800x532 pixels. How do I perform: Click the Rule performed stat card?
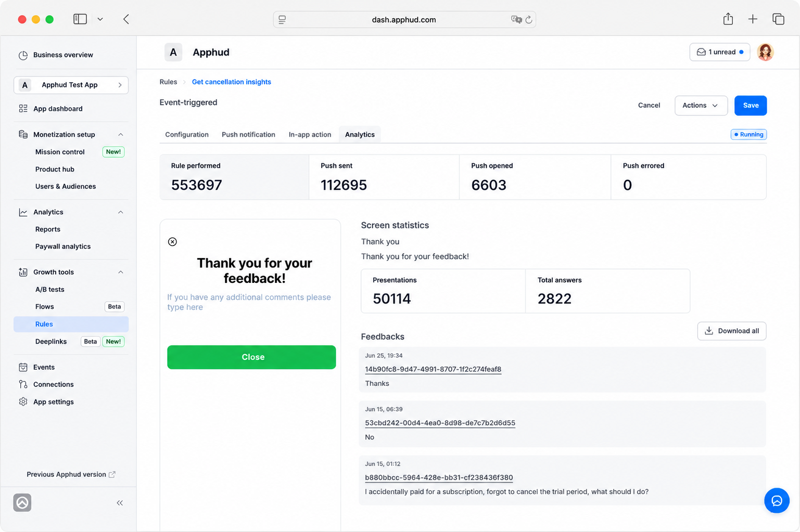234,177
